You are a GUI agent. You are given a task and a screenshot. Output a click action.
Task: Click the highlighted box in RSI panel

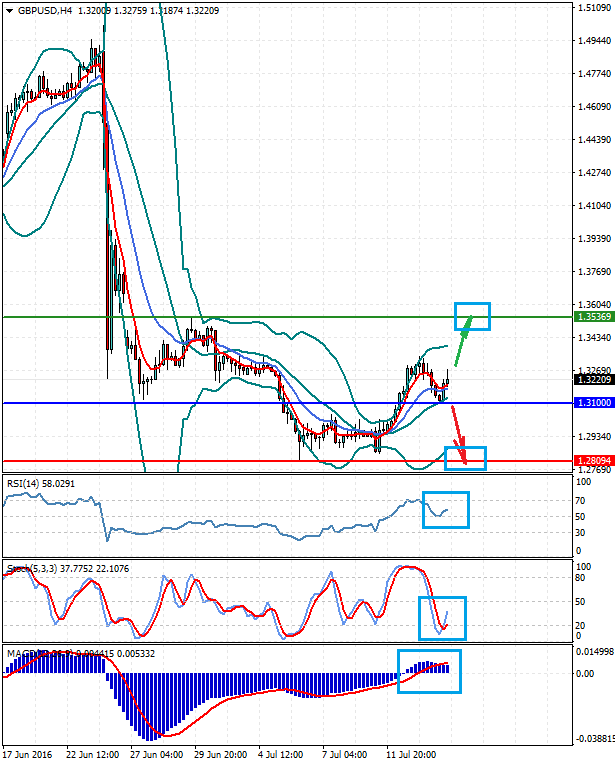point(446,510)
